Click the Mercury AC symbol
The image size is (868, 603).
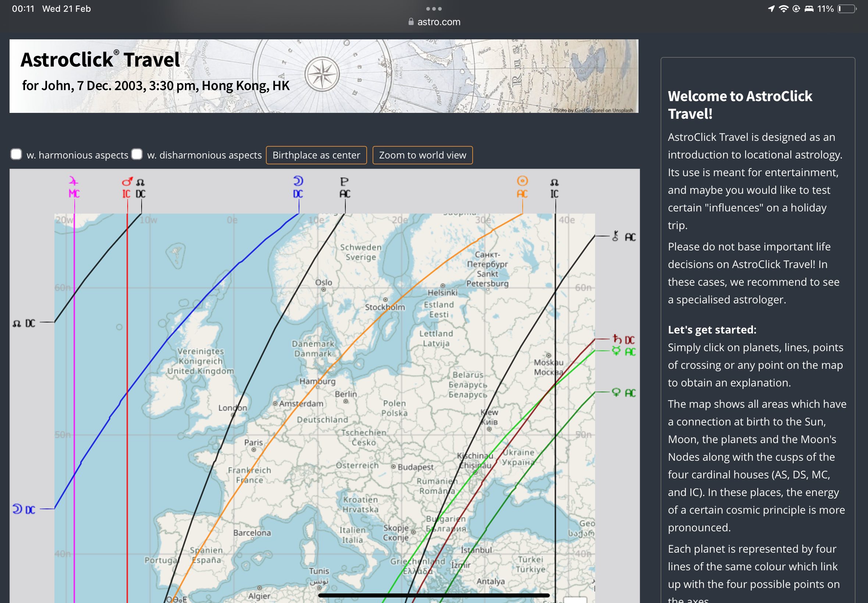pos(616,352)
